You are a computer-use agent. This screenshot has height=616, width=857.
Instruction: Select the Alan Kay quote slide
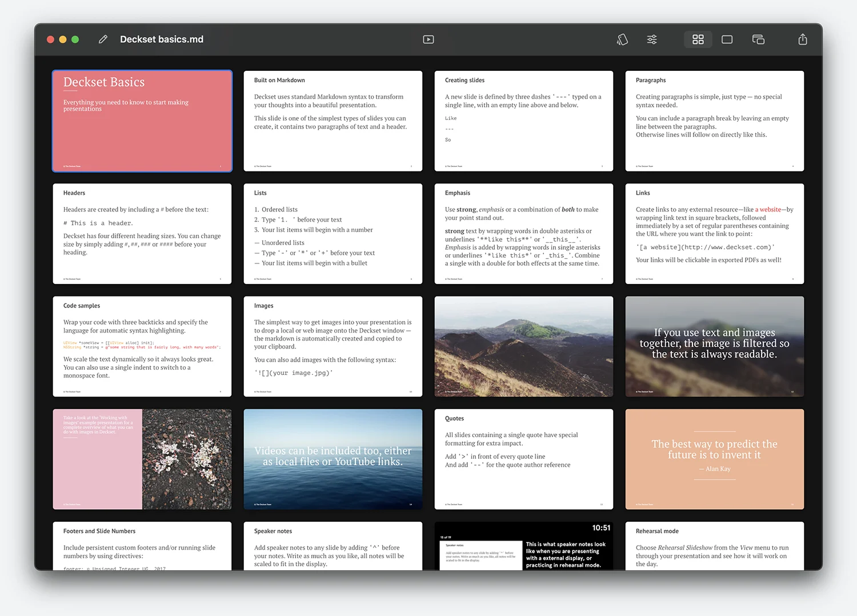point(715,459)
